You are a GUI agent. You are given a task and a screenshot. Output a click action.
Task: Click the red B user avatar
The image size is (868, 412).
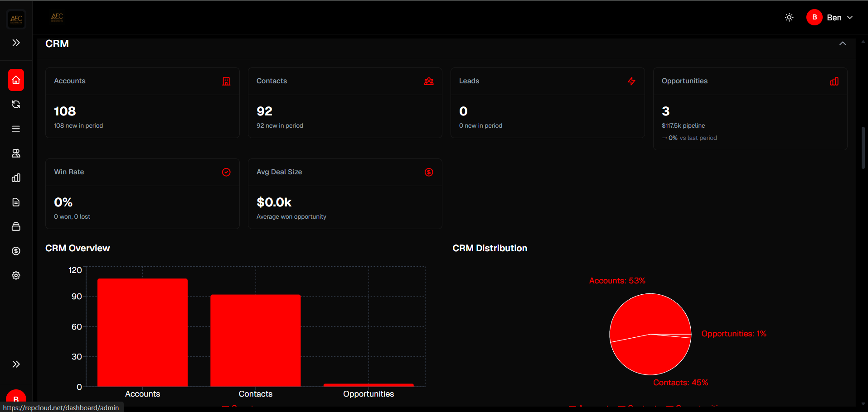(815, 17)
